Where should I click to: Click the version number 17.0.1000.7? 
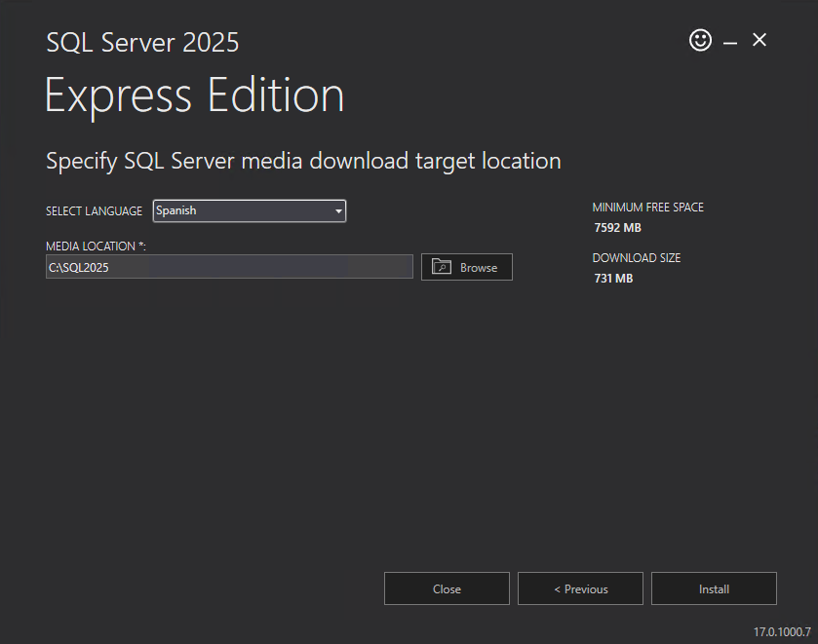click(782, 632)
